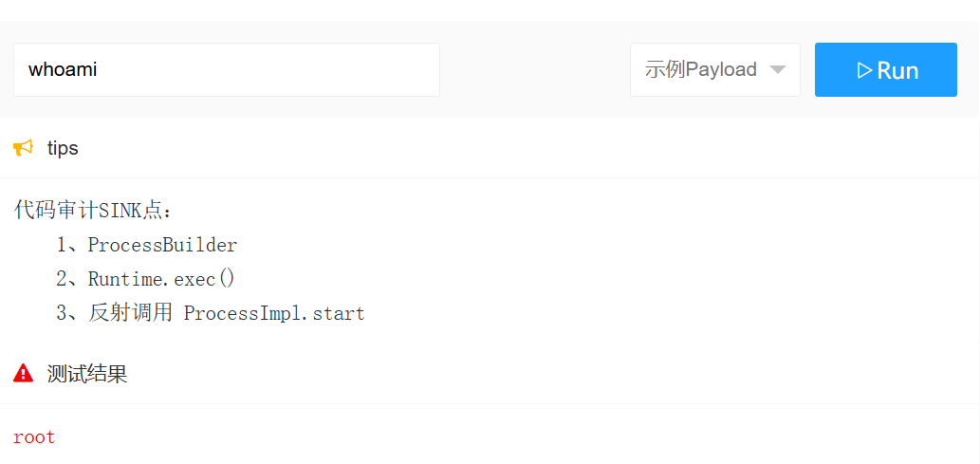Click the Run text on blue button
Image resolution: width=980 pixels, height=464 pixels.
point(897,70)
